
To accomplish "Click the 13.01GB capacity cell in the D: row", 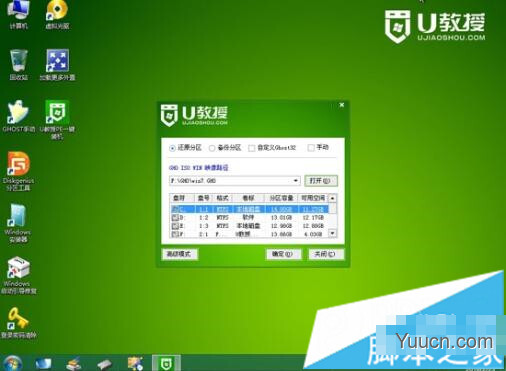I will tap(281, 218).
